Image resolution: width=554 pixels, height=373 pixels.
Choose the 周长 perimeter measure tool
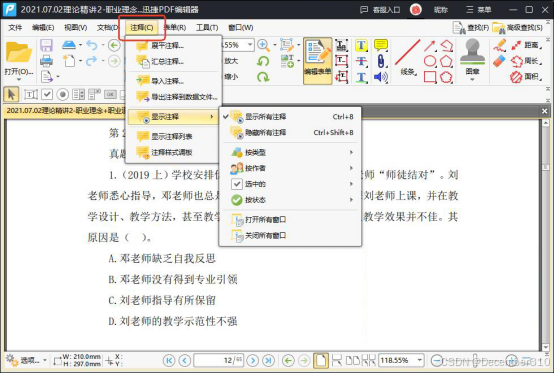pos(526,61)
